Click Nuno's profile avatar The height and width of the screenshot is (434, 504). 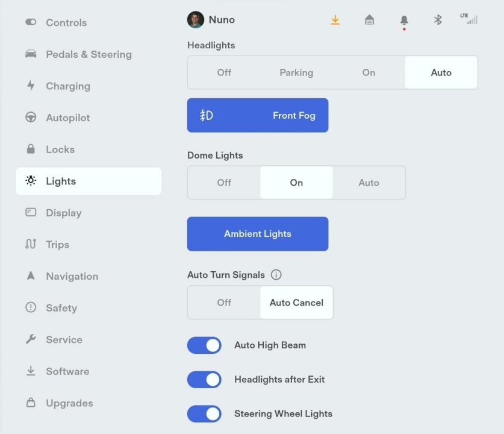point(195,19)
